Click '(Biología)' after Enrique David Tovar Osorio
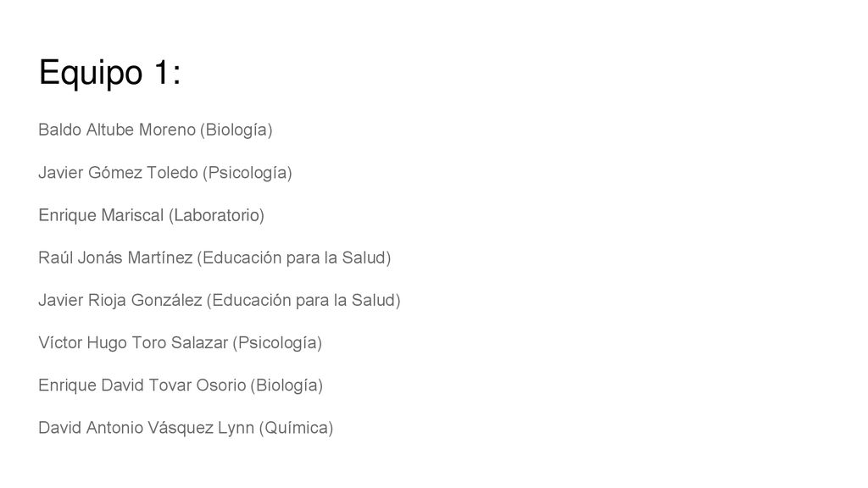The width and height of the screenshot is (868, 488). pyautogui.click(x=287, y=385)
